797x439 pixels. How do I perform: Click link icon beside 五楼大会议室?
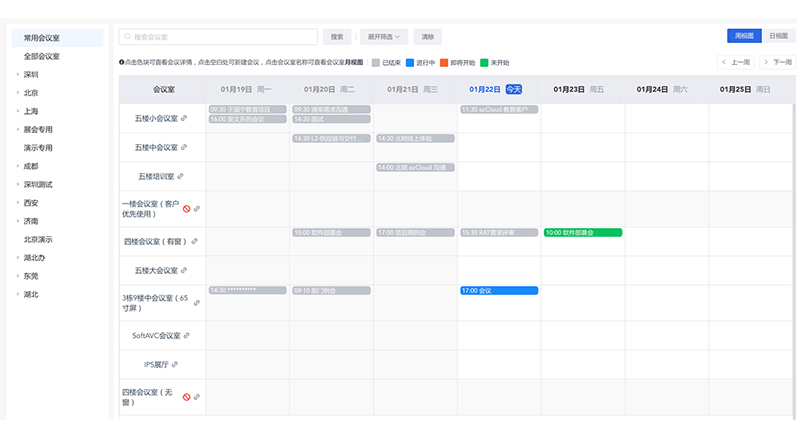point(184,270)
